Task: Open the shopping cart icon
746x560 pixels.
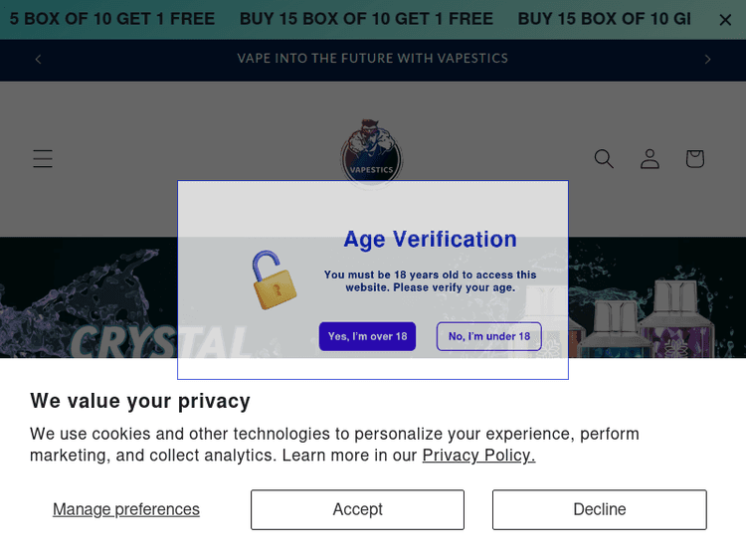Action: [694, 159]
